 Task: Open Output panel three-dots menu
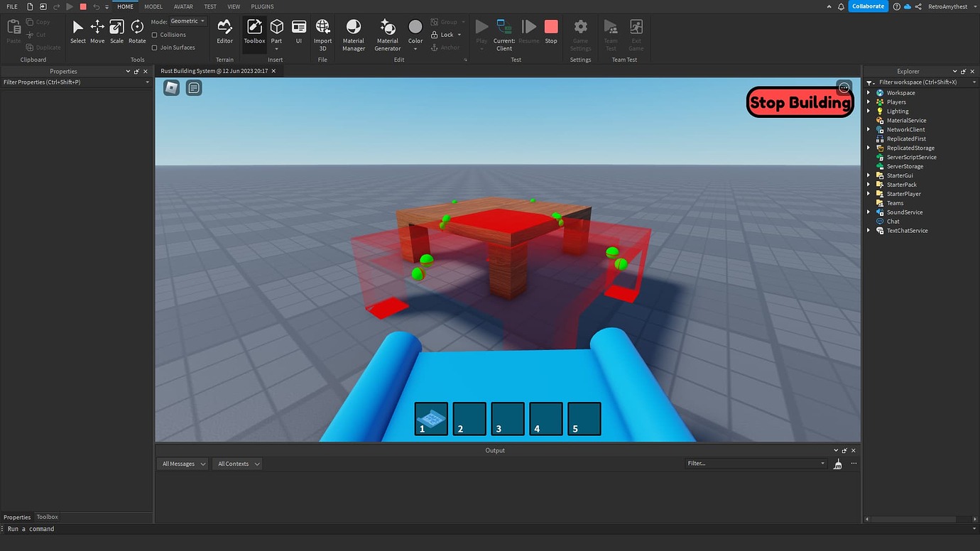click(x=854, y=464)
